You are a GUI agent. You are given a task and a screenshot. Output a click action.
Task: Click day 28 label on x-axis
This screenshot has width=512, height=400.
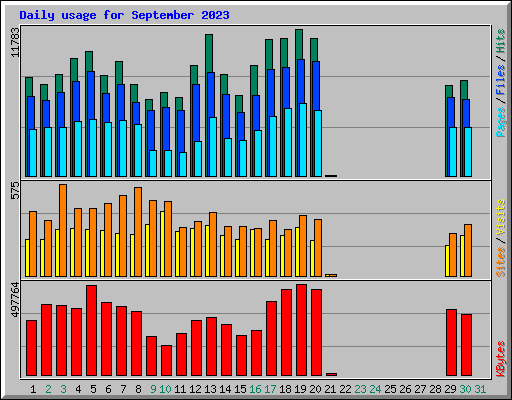[x=435, y=389]
